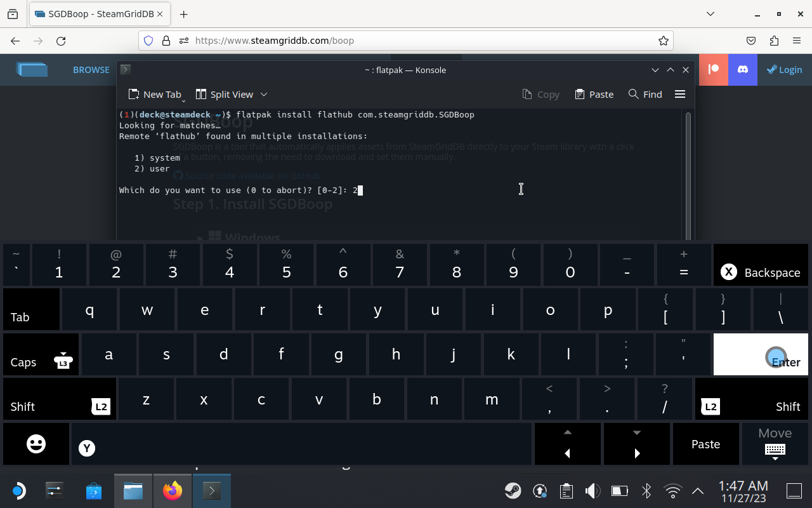The height and width of the screenshot is (508, 812).
Task: Open list all tabs dropdown
Action: click(710, 14)
